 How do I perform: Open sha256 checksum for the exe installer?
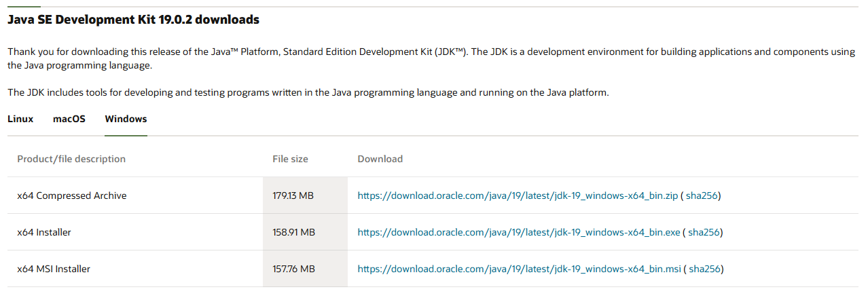tap(704, 232)
